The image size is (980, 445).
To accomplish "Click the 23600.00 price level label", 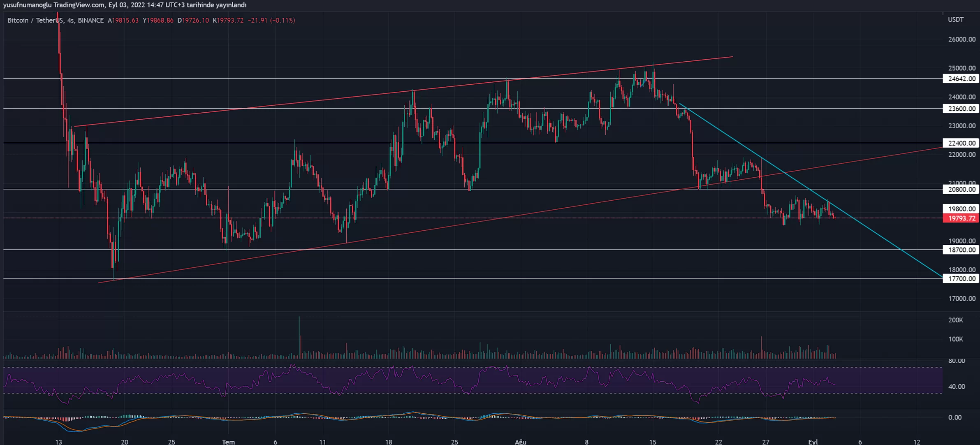I will click(961, 109).
